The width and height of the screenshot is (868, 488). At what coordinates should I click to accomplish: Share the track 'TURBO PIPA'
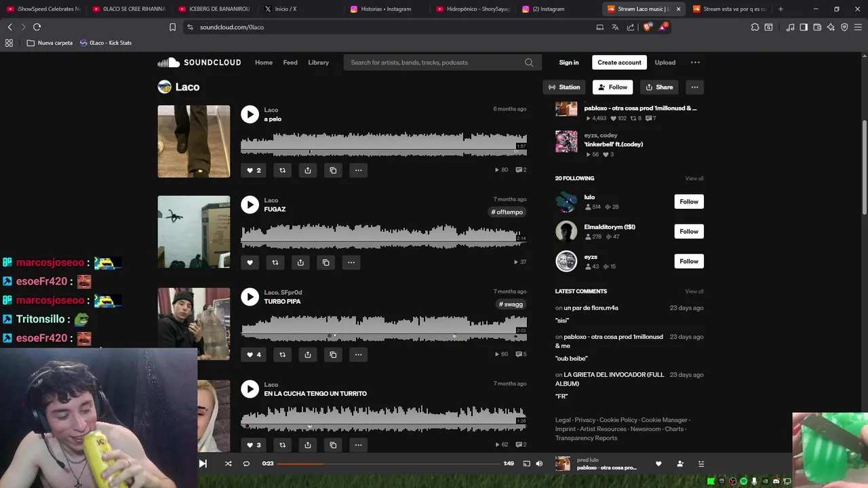click(x=307, y=354)
